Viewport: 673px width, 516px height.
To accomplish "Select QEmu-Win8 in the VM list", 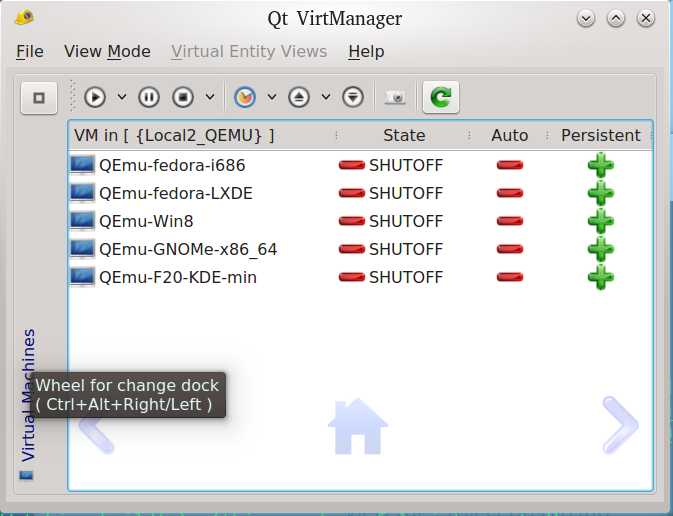I will tap(361, 221).
